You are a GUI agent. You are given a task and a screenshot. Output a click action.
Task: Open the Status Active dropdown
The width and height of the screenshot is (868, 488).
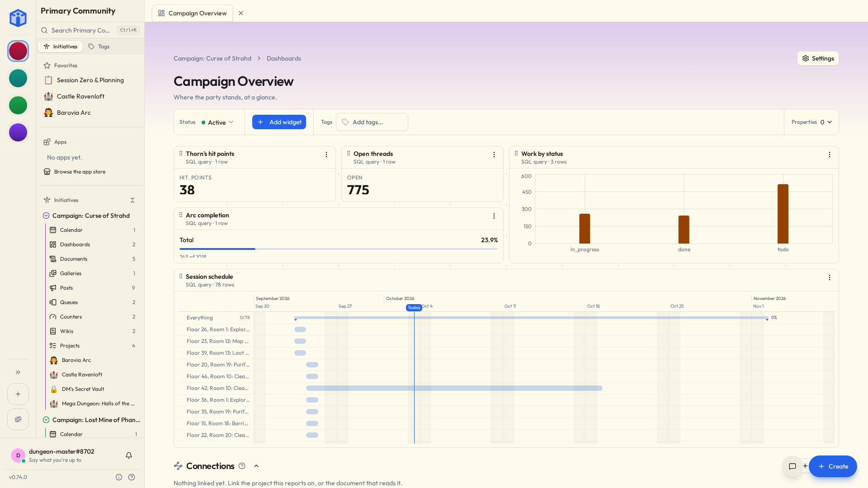tap(217, 122)
